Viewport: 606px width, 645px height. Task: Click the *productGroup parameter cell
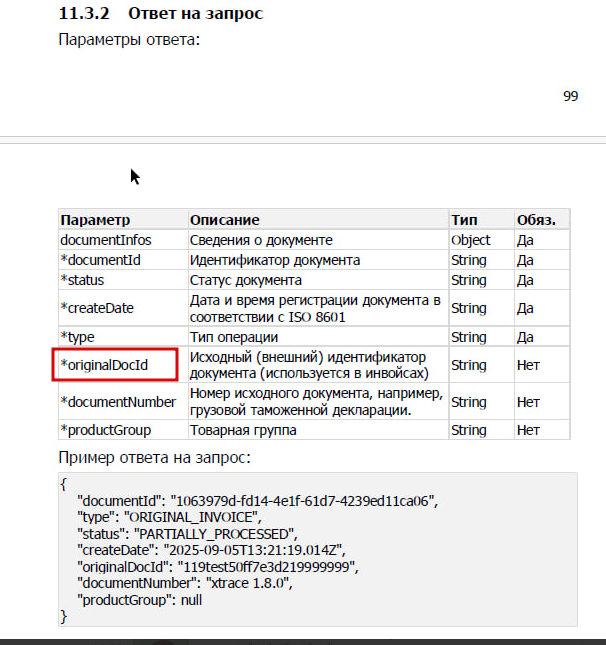[106, 430]
